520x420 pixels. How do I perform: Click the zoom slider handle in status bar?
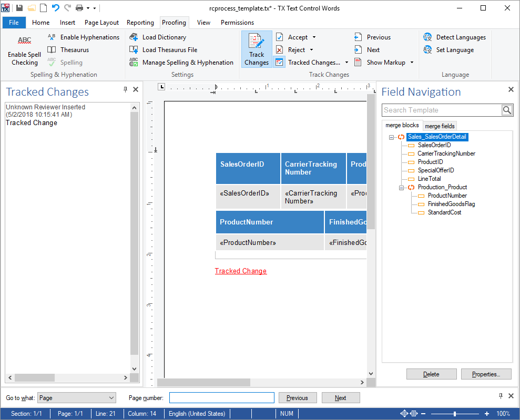(x=455, y=414)
